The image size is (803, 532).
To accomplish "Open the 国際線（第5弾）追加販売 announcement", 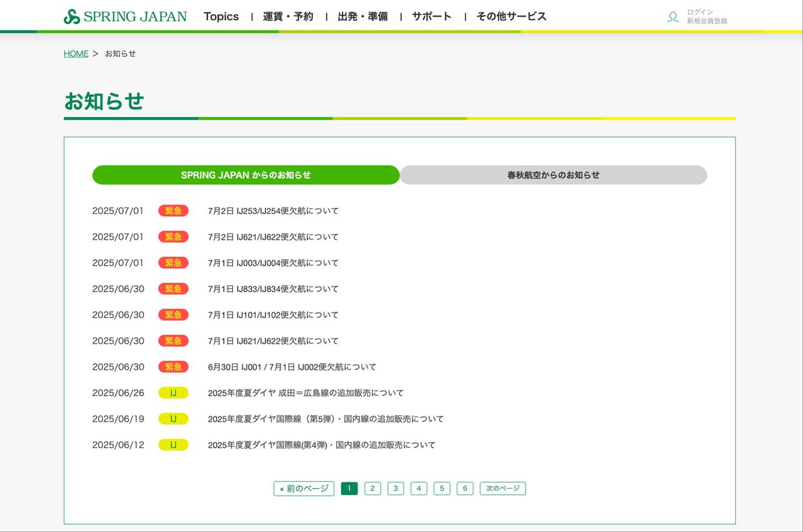I will [326, 419].
